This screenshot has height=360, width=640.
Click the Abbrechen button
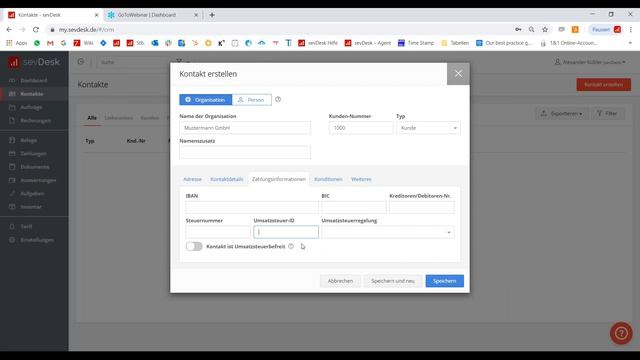point(340,281)
